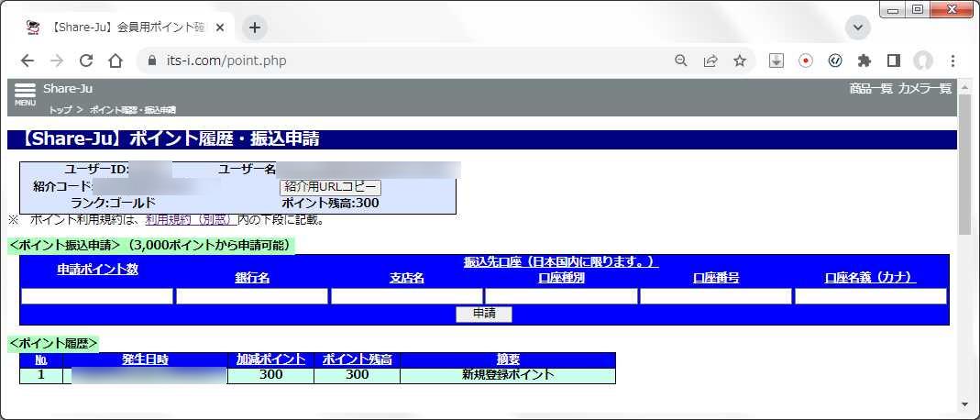Click the Share-Ju site title

coord(68,89)
